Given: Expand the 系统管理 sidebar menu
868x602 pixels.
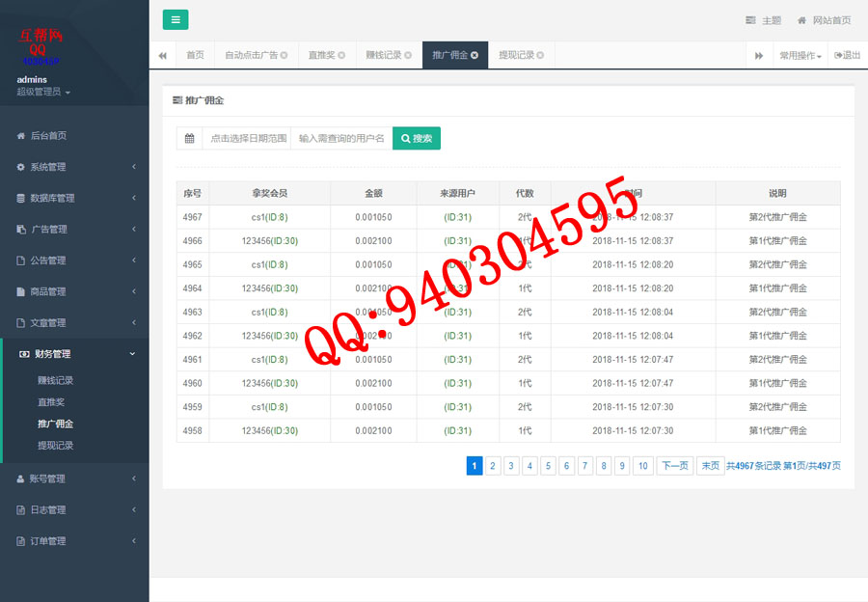Looking at the screenshot, I should (74, 167).
